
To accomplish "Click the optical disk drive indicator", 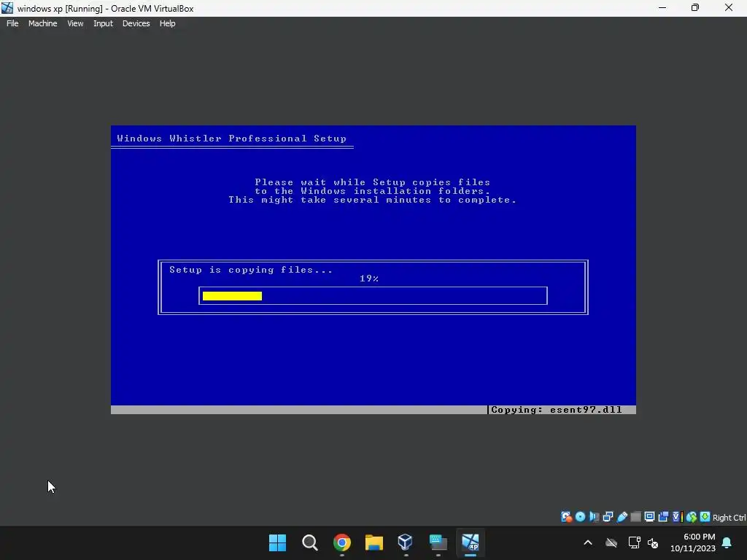I will pos(580,517).
